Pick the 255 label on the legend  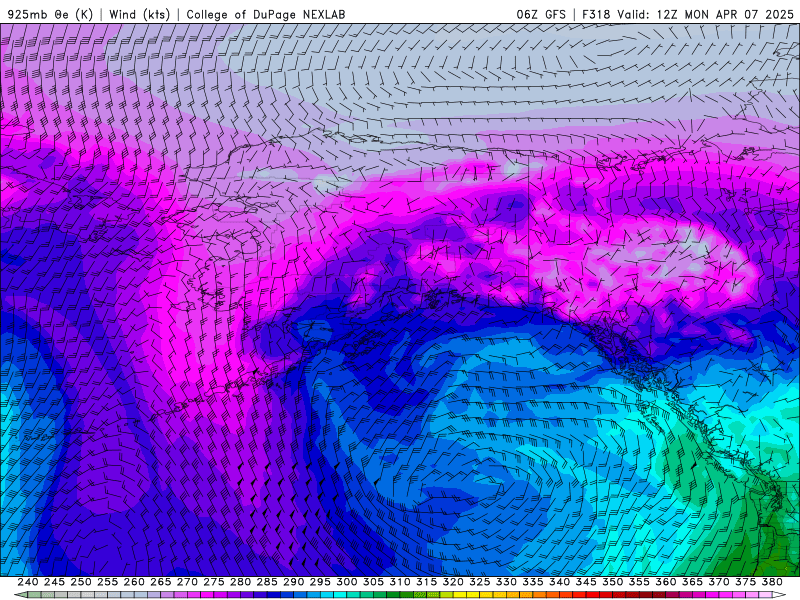coord(107,582)
